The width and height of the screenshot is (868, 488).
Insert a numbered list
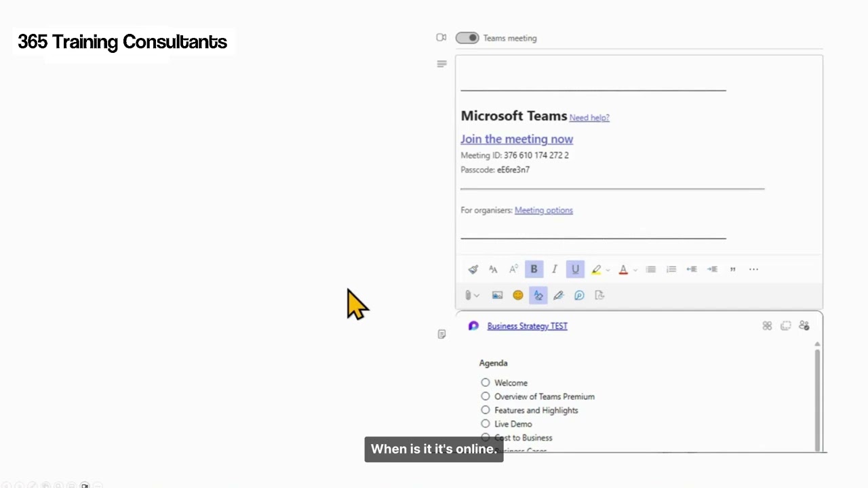[671, 269]
